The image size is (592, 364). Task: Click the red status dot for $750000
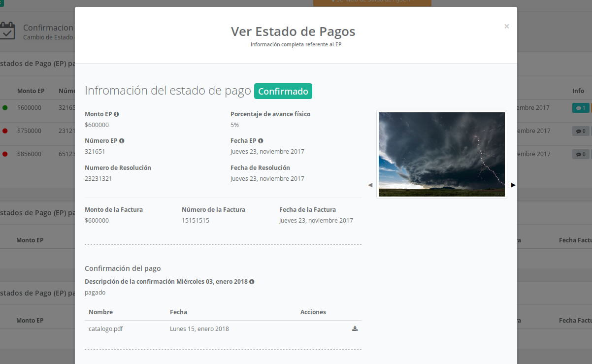[5, 131]
